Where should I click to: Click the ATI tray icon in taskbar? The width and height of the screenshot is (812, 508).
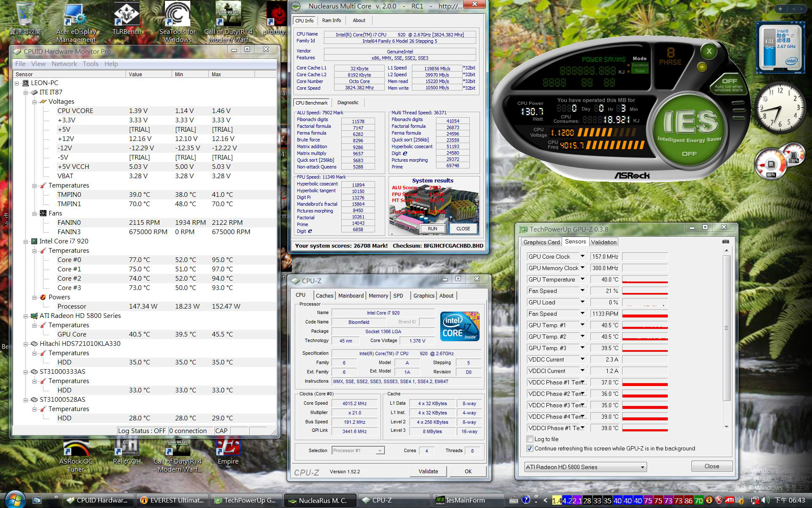[729, 500]
